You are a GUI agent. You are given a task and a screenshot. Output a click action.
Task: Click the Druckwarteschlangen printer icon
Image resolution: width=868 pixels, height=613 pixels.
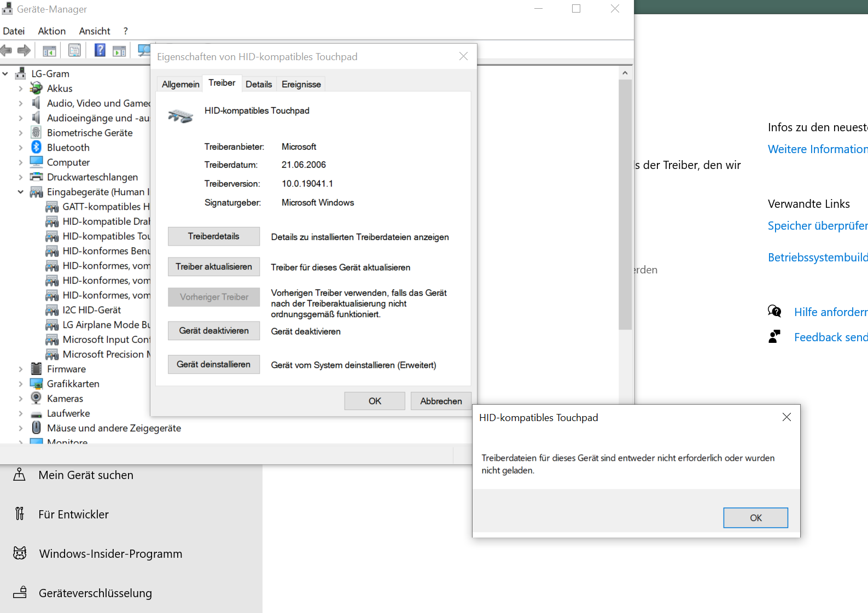pyautogui.click(x=36, y=177)
